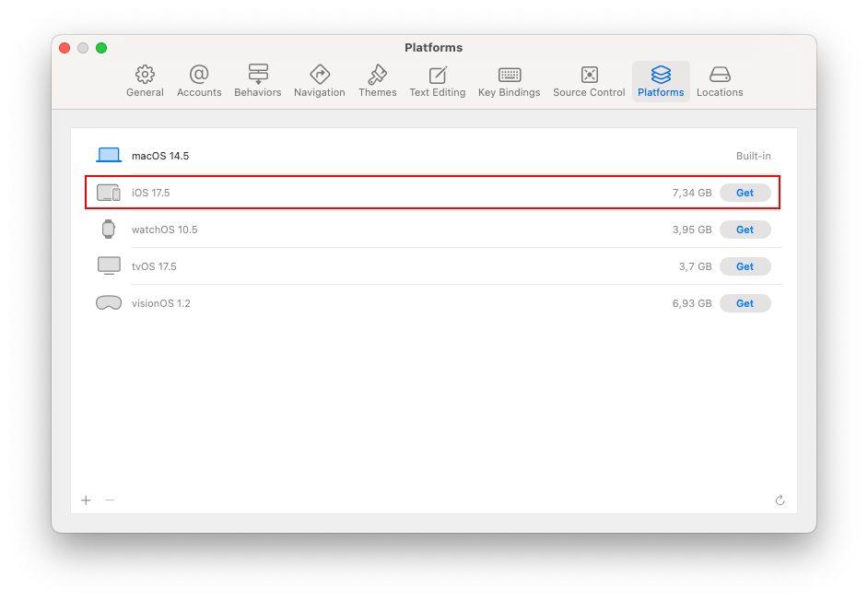This screenshot has height=601, width=868.
Task: Open the Locations preferences pane
Action: tap(720, 81)
